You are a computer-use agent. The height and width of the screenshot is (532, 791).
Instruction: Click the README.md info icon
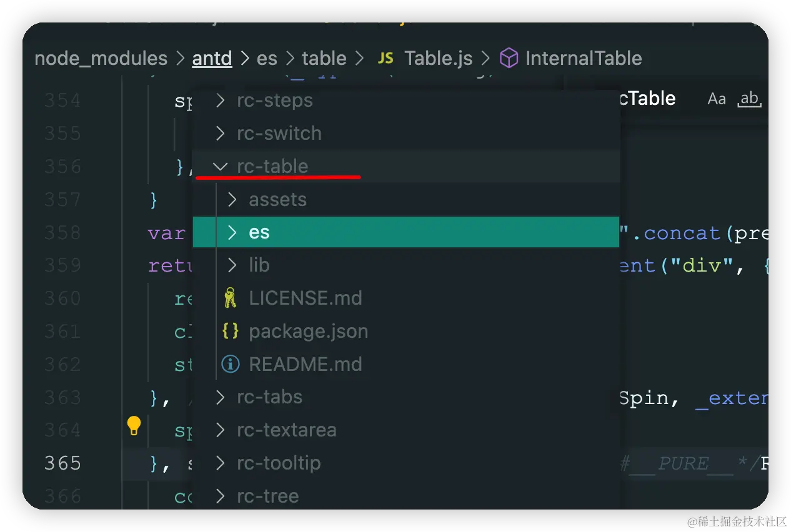pos(230,365)
